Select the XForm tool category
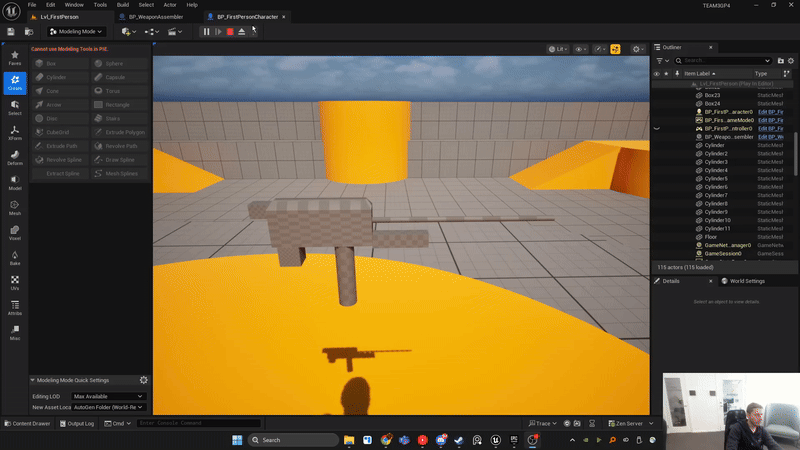 [x=15, y=135]
